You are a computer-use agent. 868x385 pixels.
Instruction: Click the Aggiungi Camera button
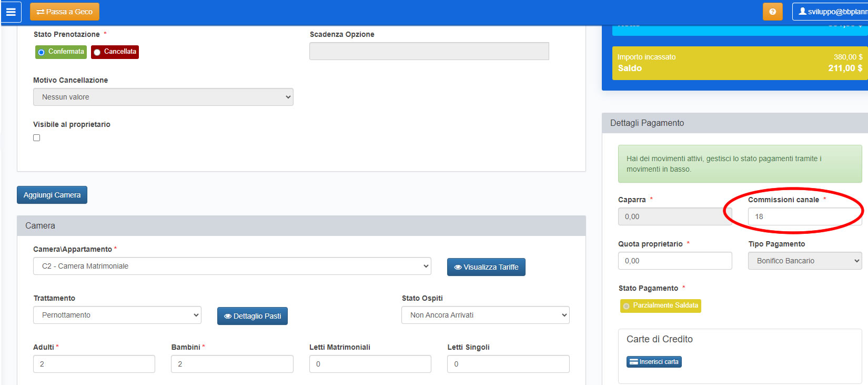coord(52,195)
